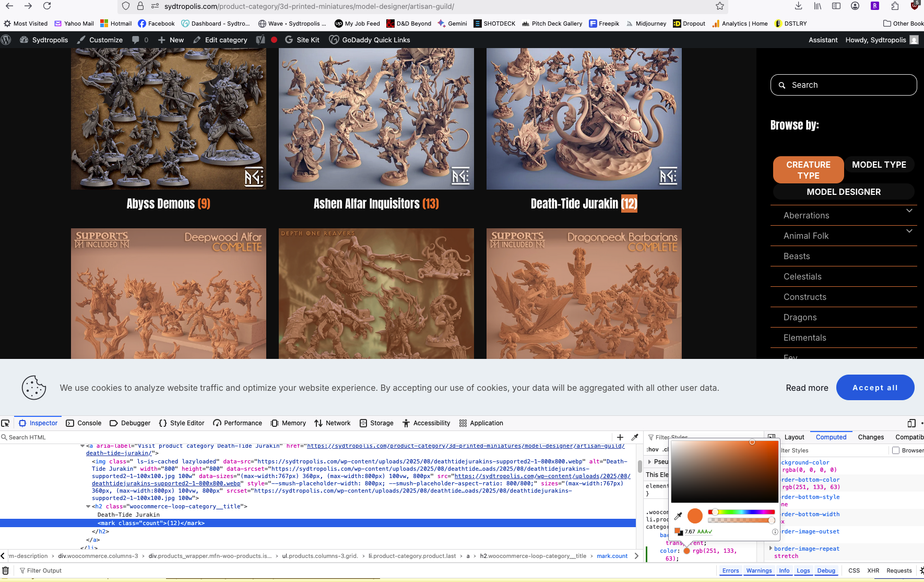Bookmark this page with the star icon
Image resolution: width=924 pixels, height=582 pixels.
[x=720, y=6]
